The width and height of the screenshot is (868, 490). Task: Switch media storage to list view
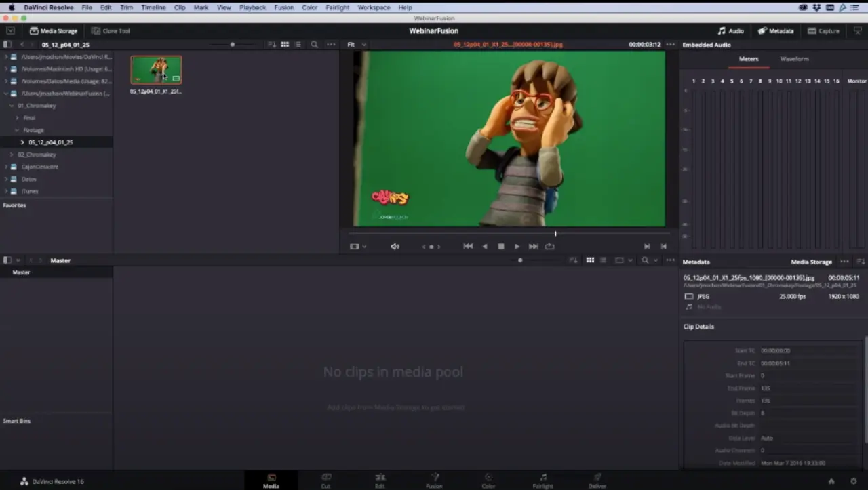click(x=298, y=45)
